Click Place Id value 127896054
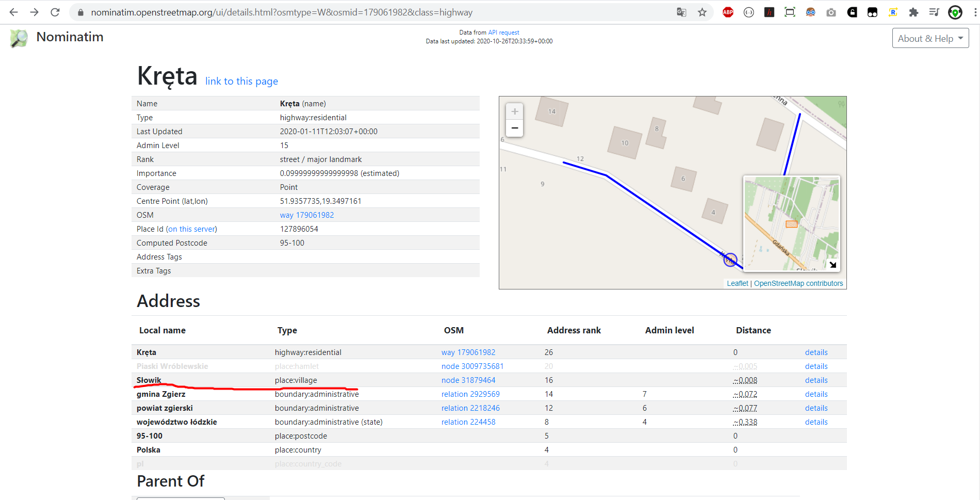980x500 pixels. pyautogui.click(x=299, y=229)
